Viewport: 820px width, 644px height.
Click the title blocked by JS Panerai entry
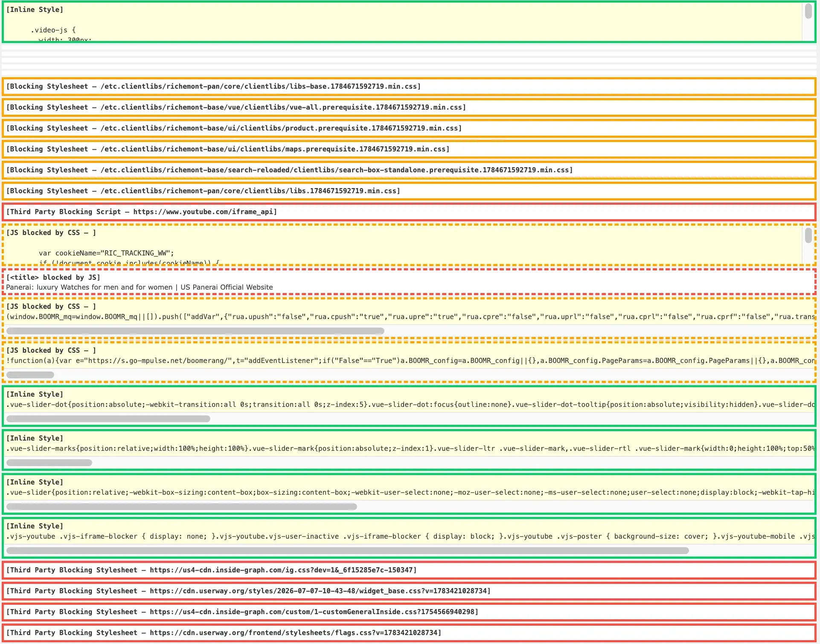click(409, 282)
